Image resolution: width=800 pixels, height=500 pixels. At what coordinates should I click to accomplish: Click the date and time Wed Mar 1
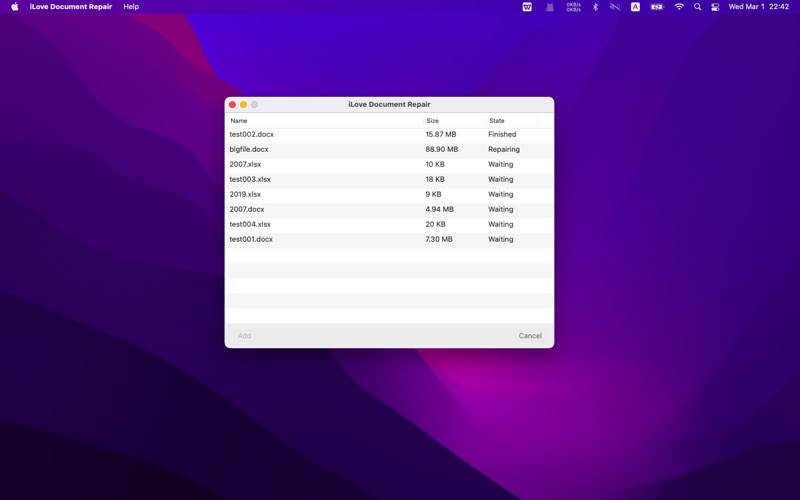[x=759, y=7]
